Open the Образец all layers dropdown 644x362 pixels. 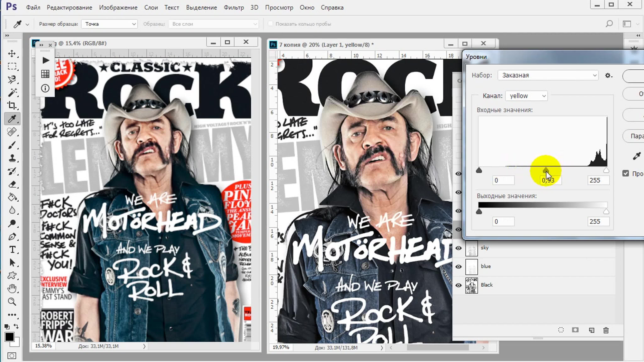coord(213,24)
